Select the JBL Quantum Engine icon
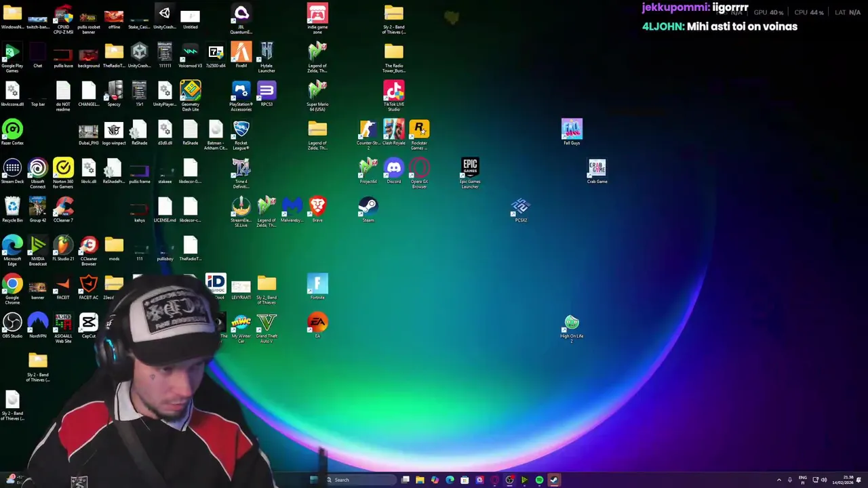Screen dimensions: 868x488 click(241, 18)
